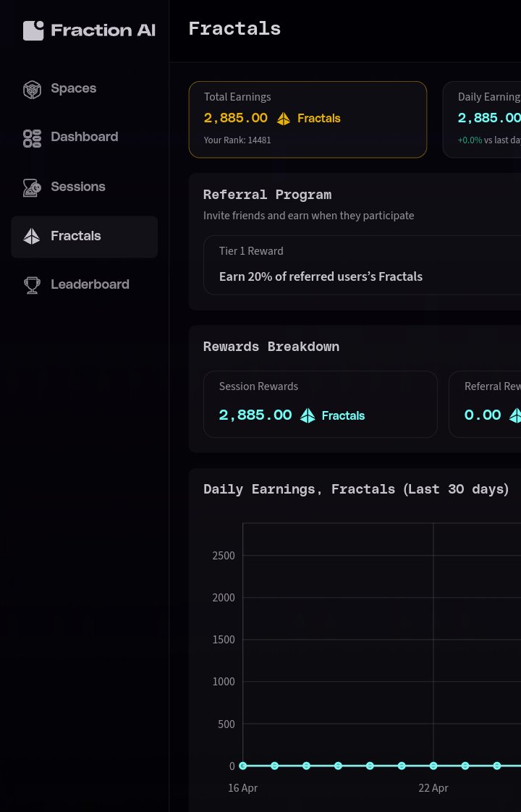Click the Your Rank: 14481 text
The width and height of the screenshot is (521, 812).
tap(237, 140)
